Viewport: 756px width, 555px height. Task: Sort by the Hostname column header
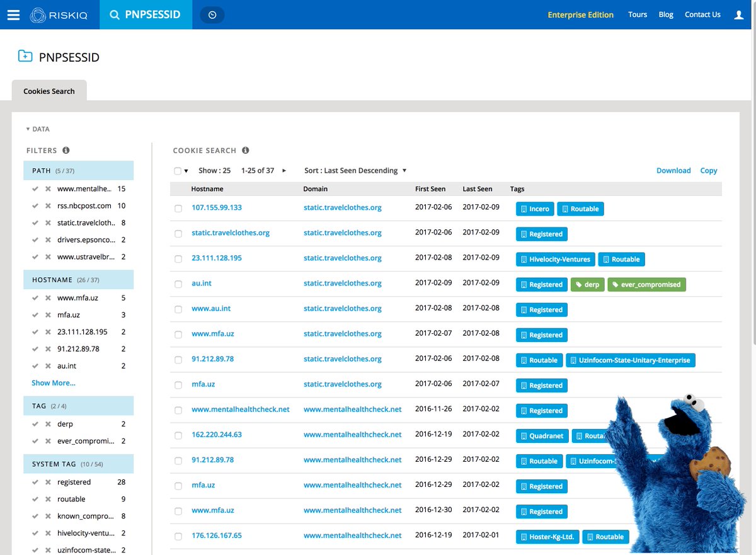(x=207, y=189)
